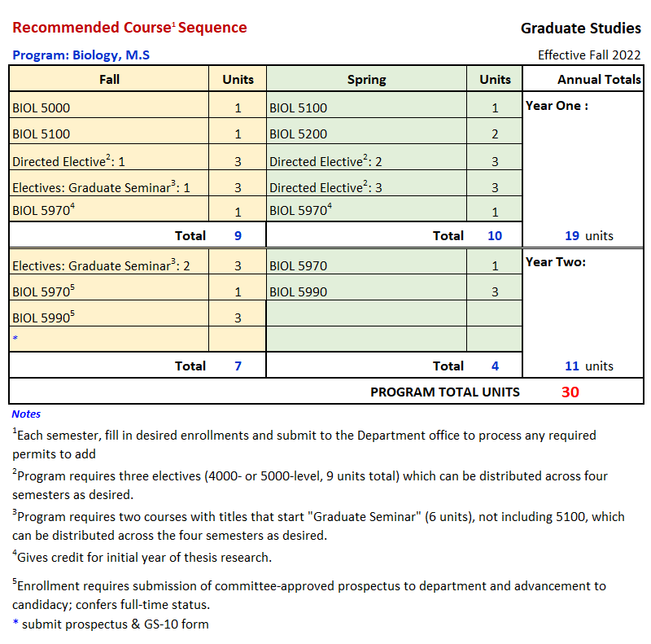Select the "Program: Biology, M.S" label
Image resolution: width=651 pixels, height=644 pixels.
click(81, 55)
